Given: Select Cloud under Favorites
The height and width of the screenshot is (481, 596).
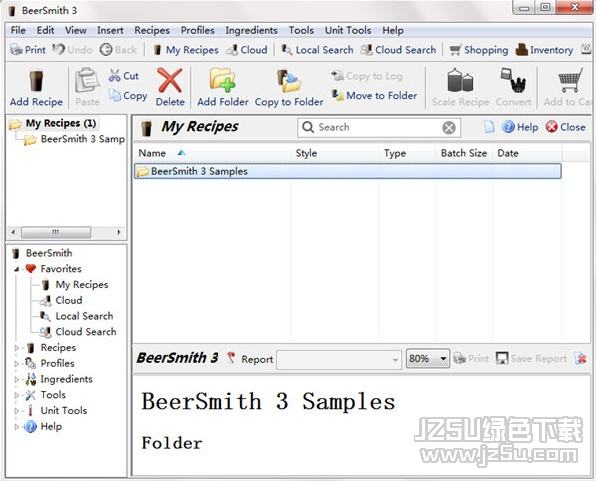Looking at the screenshot, I should [x=69, y=300].
